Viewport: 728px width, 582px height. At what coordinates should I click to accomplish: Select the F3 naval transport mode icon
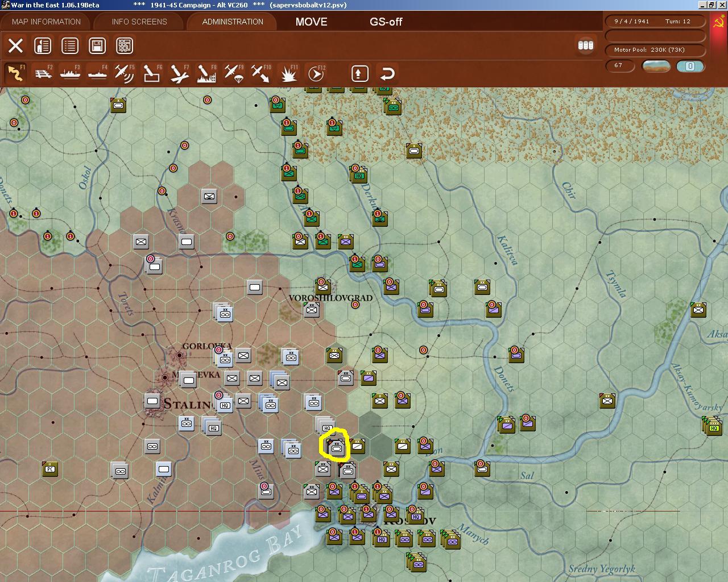[x=70, y=73]
